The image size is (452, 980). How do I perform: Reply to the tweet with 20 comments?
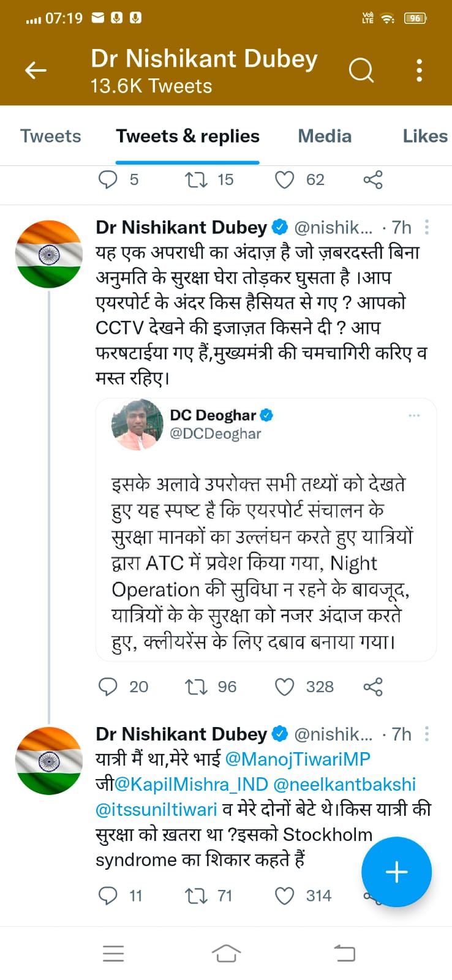108,687
